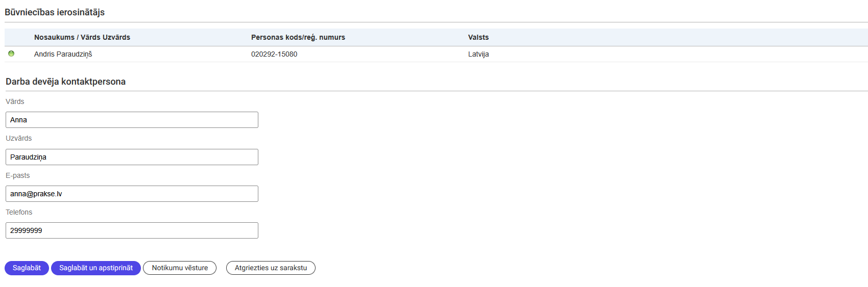Click the Valsts column header
This screenshot has width=868, height=287.
pos(478,37)
